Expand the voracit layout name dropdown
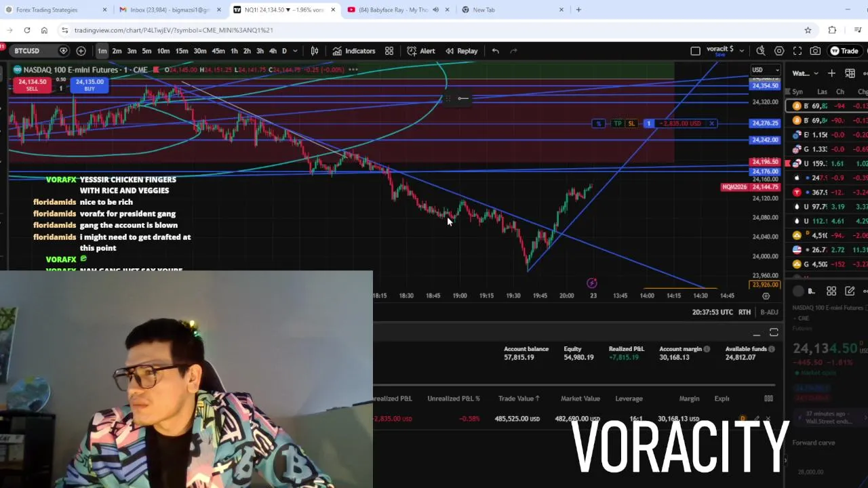The height and width of the screenshot is (488, 868). 741,51
